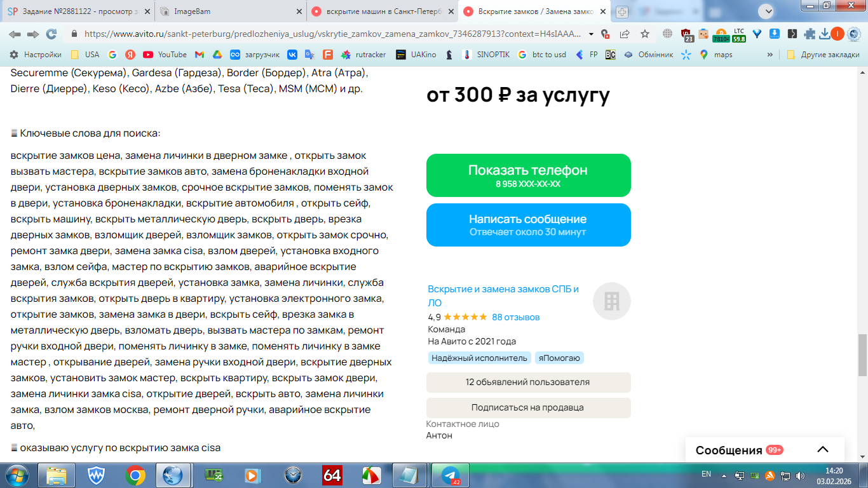Click the Telegram icon in the taskbar
Viewport: 868px width, 488px height.
451,475
